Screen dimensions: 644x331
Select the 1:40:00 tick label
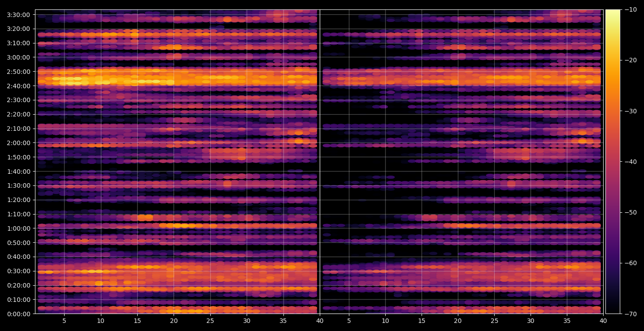19,171
